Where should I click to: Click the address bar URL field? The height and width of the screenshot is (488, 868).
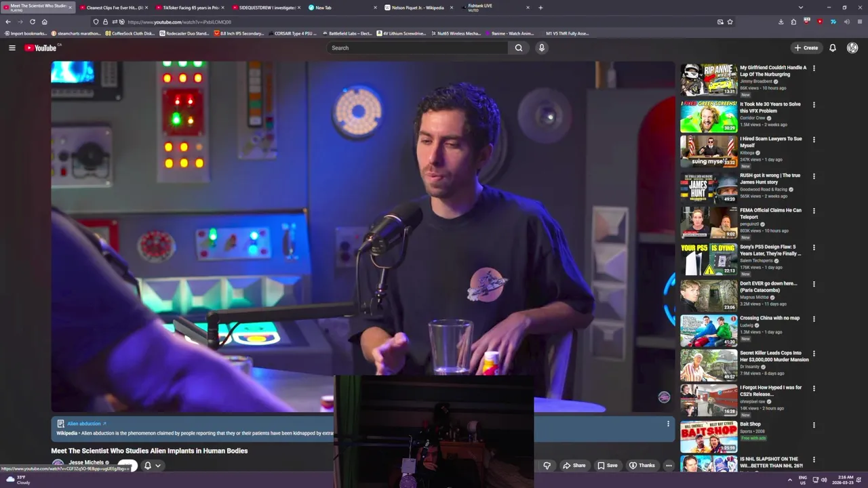(414, 22)
